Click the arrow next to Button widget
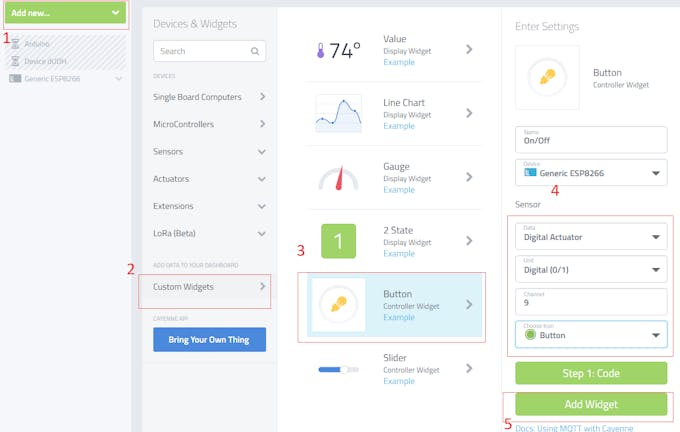 (x=469, y=304)
